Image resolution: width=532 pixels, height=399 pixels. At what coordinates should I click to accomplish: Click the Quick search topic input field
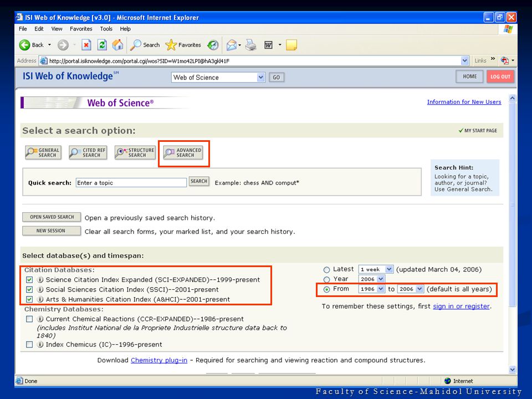click(131, 182)
